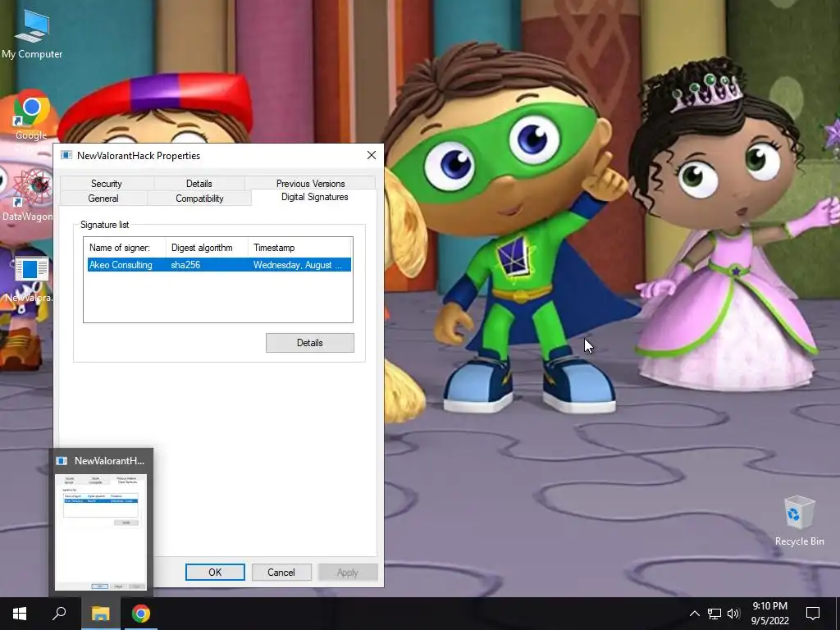Click the taskbar clock and date
840x630 pixels.
[769, 614]
